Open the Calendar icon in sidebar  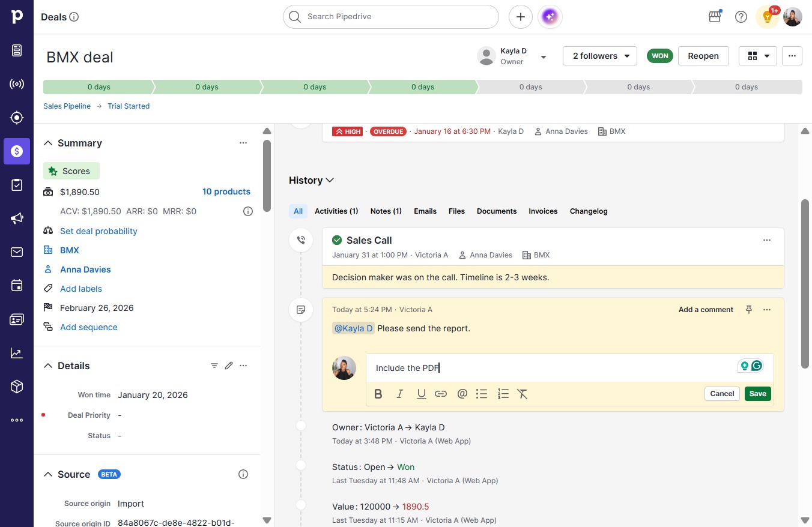[x=17, y=286]
